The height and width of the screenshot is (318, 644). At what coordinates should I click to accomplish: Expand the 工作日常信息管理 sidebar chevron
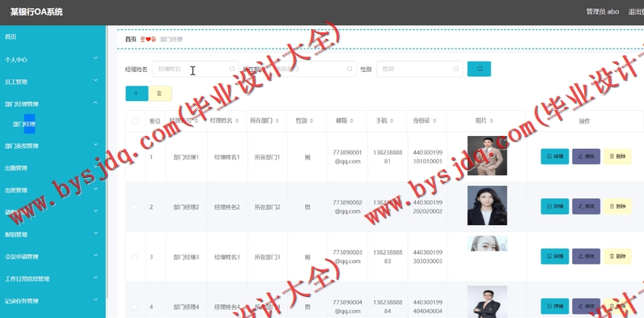click(x=95, y=278)
